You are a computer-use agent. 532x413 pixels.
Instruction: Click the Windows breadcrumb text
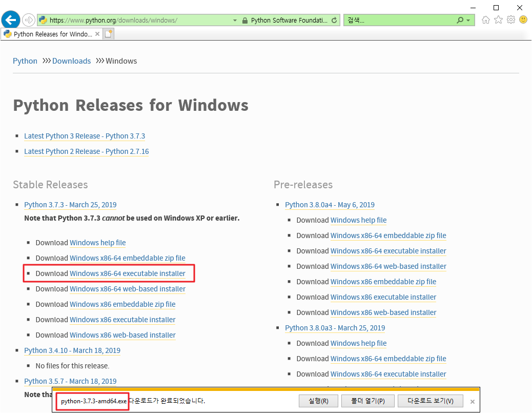(121, 61)
